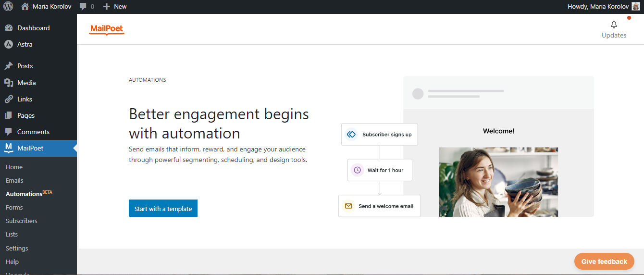Click the Give feedback button
Image resolution: width=644 pixels, height=275 pixels.
[x=604, y=262]
